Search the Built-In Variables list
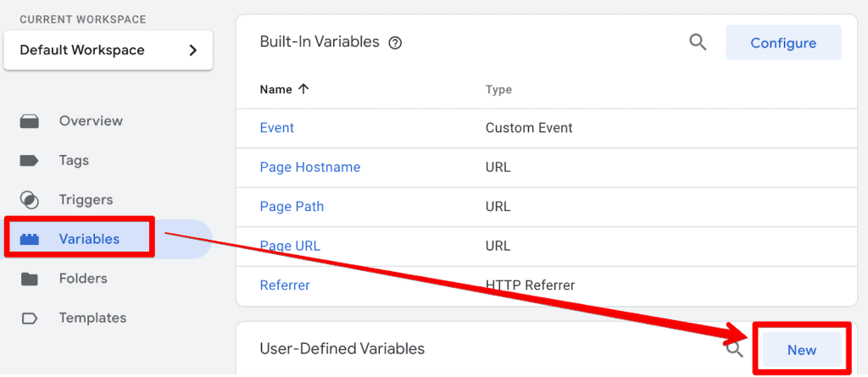The width and height of the screenshot is (868, 377). (698, 42)
